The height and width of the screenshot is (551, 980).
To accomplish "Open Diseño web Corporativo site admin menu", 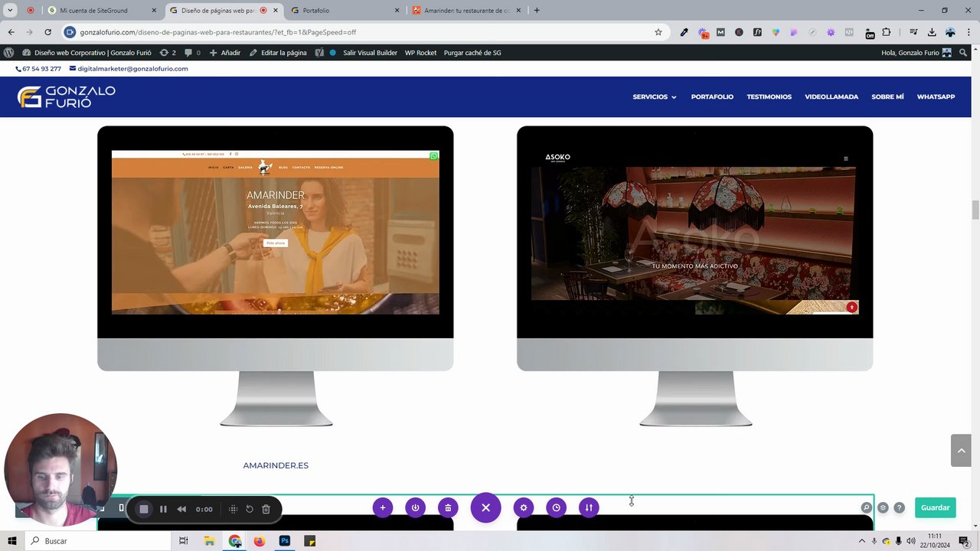I will 86,53.
